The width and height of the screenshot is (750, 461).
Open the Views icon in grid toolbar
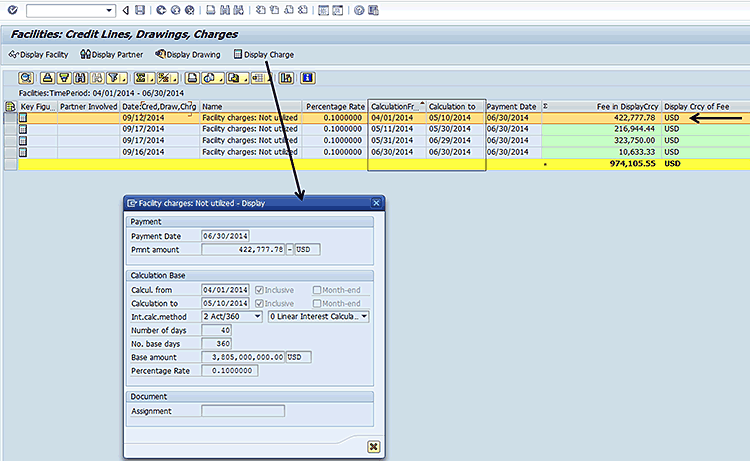pos(212,78)
